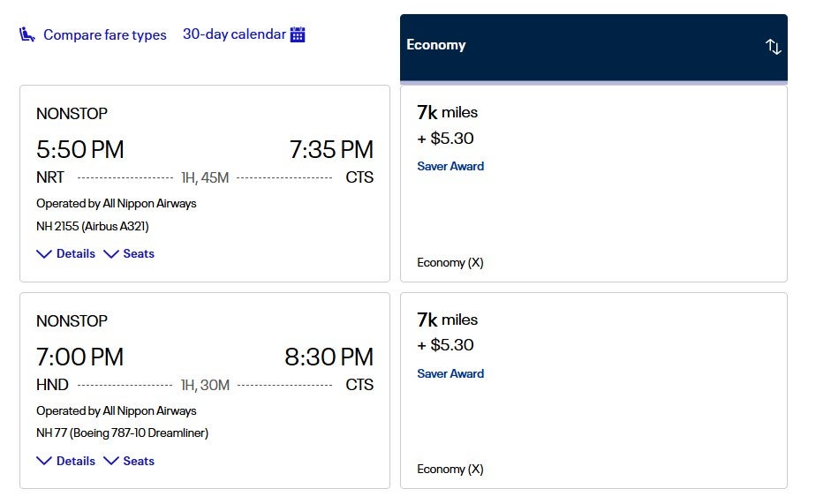Viewport: 816px width, 504px height.
Task: Click Economy (X) label for the NRT flight
Action: click(450, 262)
